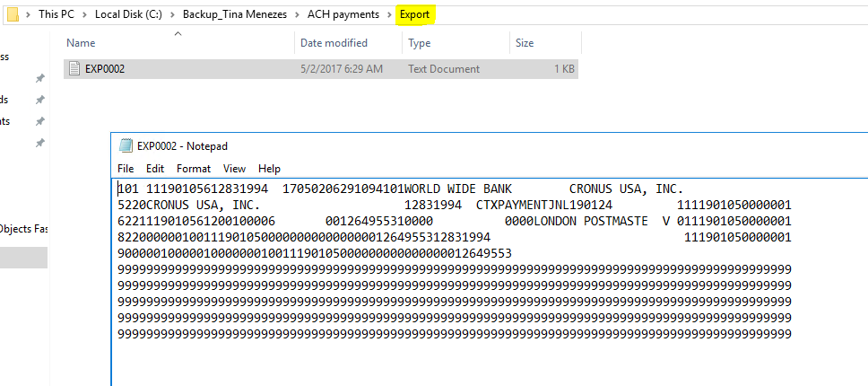Image resolution: width=868 pixels, height=386 pixels.
Task: Click WORLD WIDE BANK in Notepad text
Action: click(x=458, y=189)
